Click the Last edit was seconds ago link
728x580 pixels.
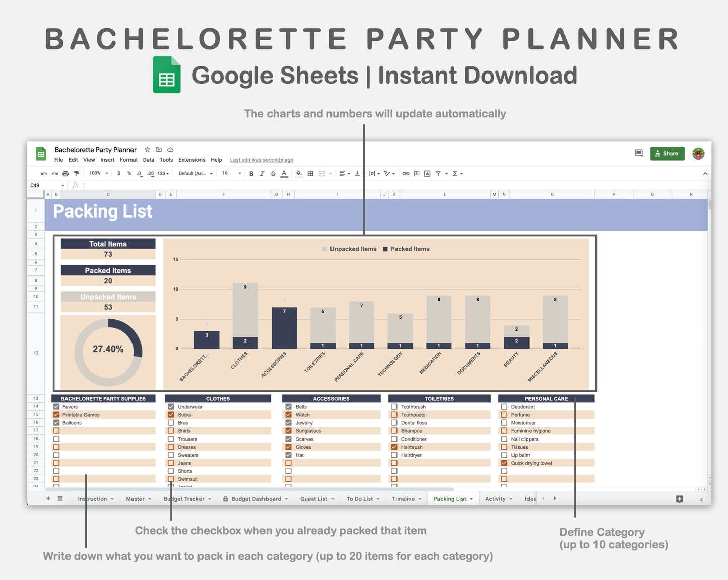tap(261, 160)
